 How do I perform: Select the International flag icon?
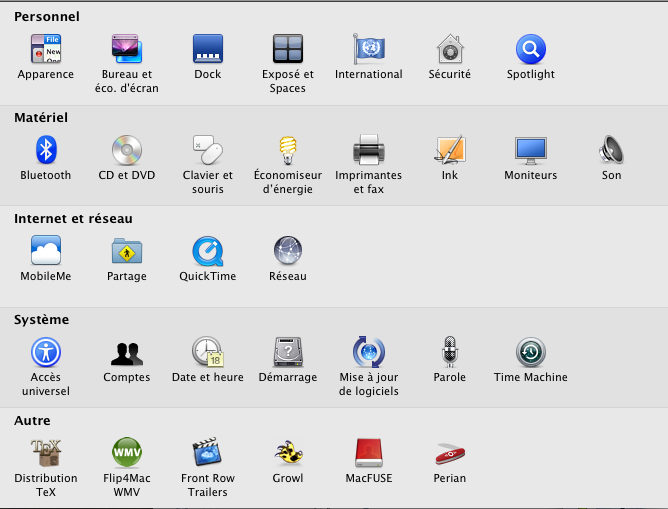click(x=369, y=49)
